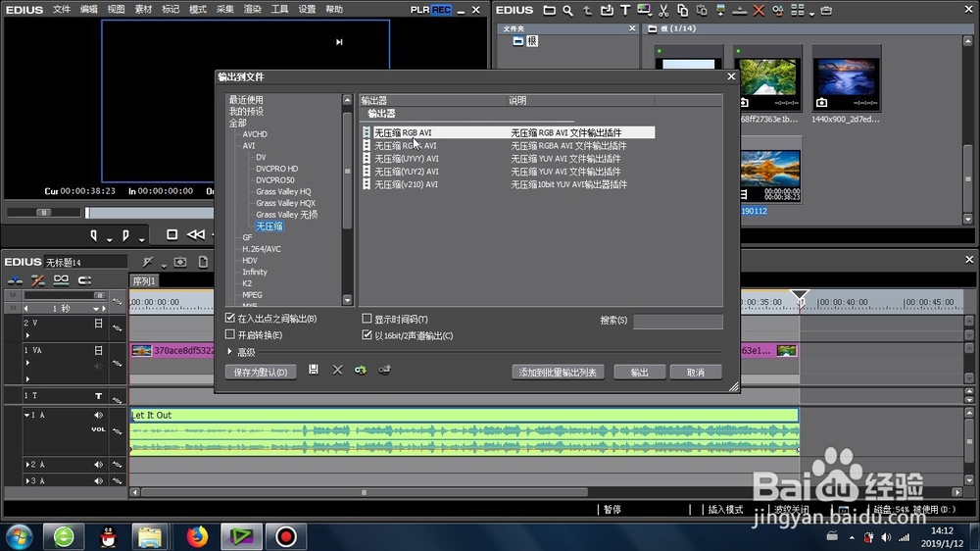Click the new sequence page icon in the timeline toolbar
980x551 pixels.
point(203,262)
